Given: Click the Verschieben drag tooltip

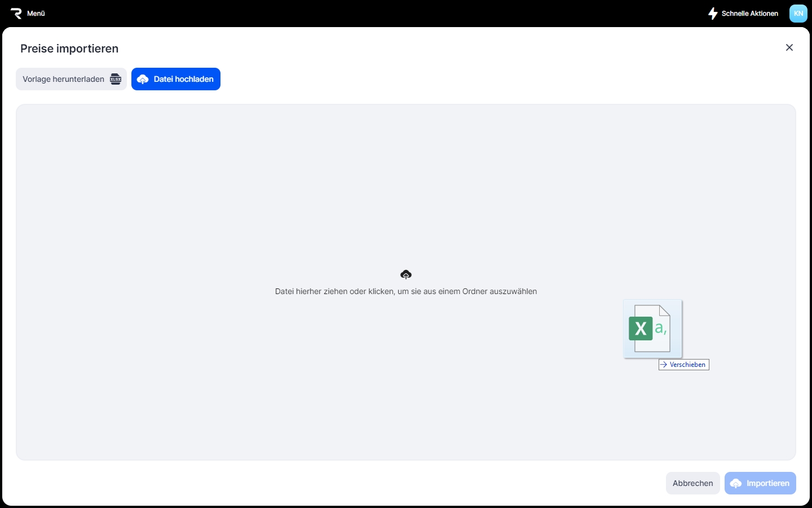Looking at the screenshot, I should point(687,365).
